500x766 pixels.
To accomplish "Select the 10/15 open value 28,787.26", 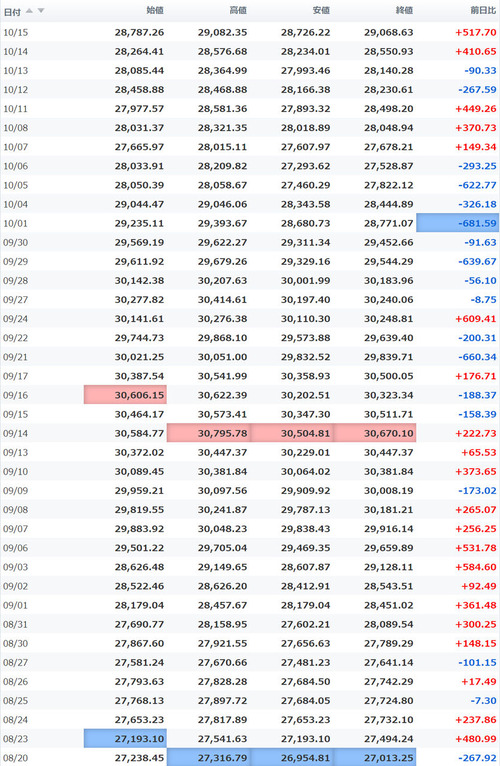I will click(x=139, y=33).
